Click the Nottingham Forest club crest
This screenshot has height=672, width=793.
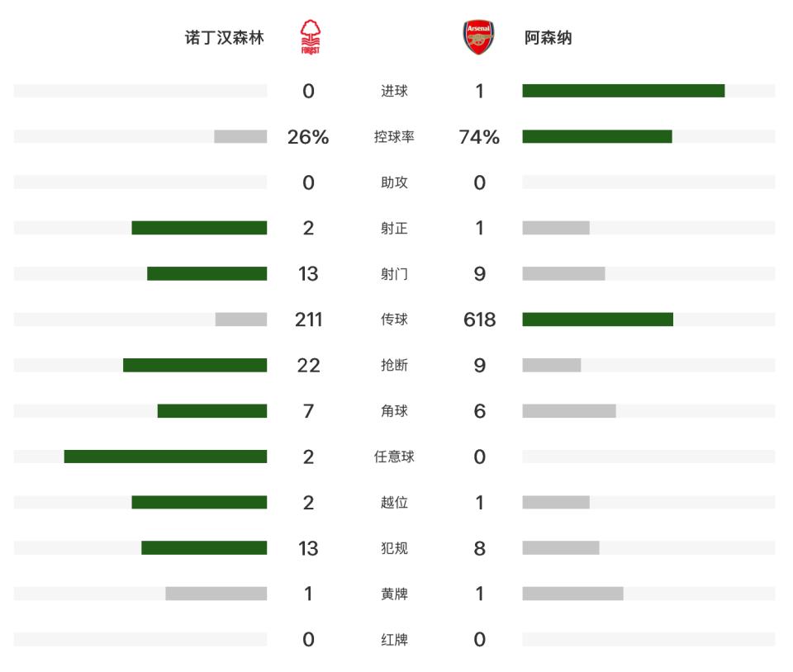pyautogui.click(x=310, y=37)
